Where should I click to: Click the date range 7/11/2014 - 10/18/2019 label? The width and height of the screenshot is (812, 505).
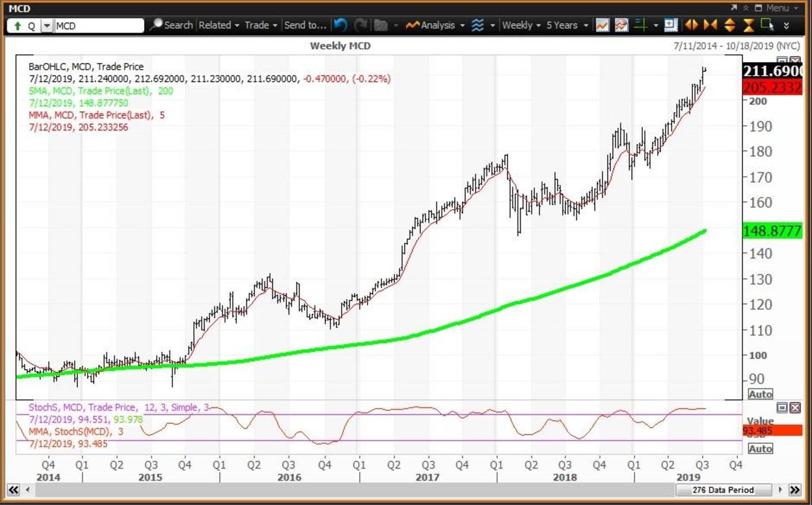[737, 46]
